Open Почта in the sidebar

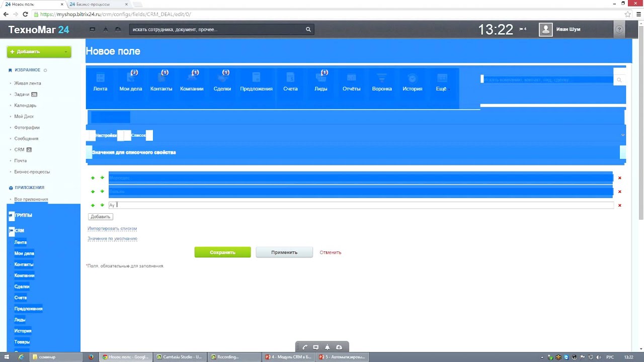tap(20, 161)
